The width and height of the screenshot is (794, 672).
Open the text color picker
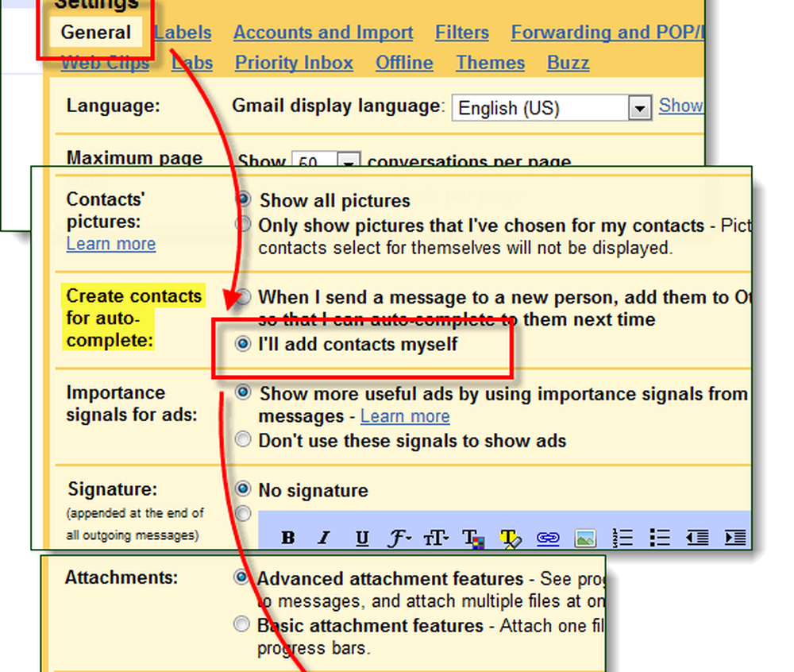473,538
